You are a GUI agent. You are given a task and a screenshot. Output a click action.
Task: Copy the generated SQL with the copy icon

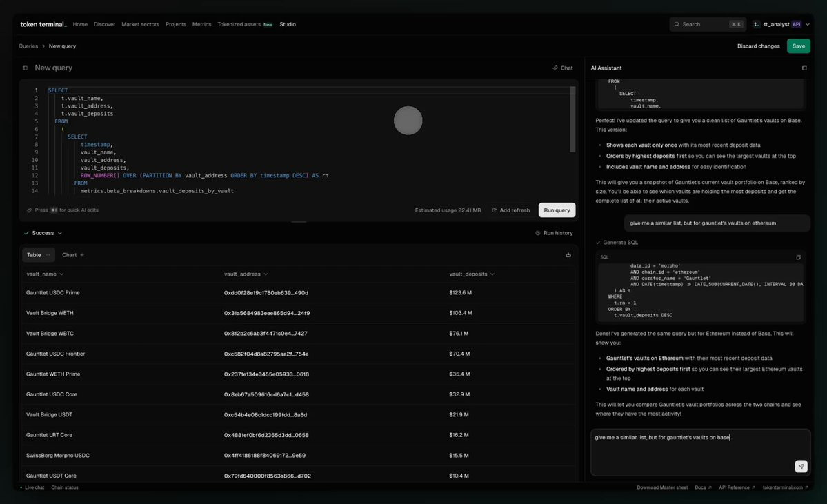799,257
